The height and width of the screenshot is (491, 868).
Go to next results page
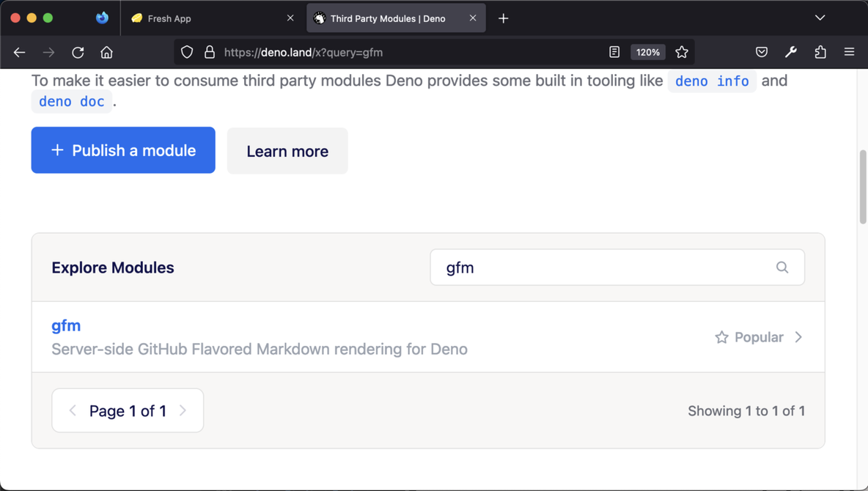[183, 410]
